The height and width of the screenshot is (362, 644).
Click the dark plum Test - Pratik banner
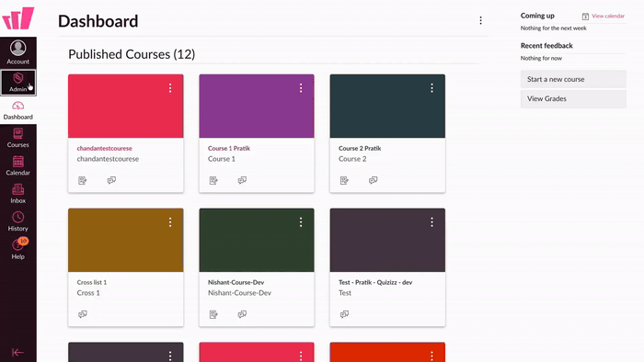387,240
